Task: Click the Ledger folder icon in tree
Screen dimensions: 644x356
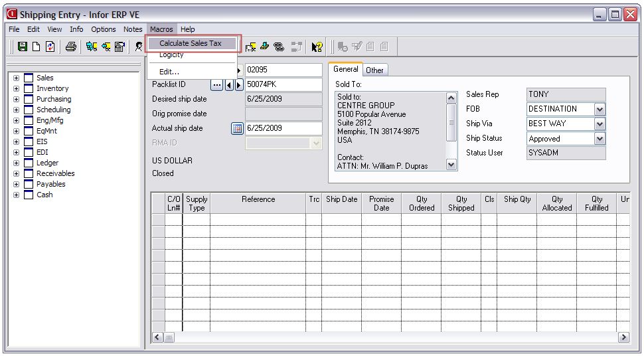Action: point(29,163)
